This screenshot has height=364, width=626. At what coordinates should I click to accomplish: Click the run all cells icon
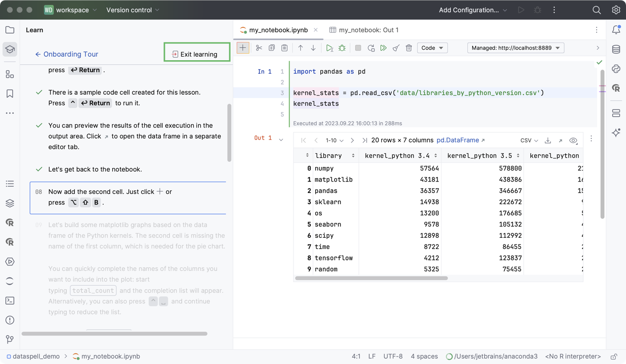pos(383,48)
